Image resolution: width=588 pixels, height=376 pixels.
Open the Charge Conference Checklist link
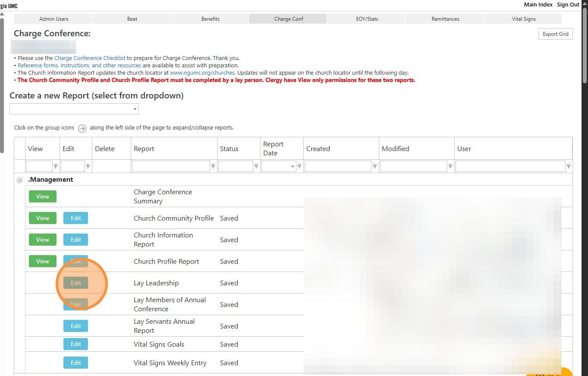tap(90, 58)
